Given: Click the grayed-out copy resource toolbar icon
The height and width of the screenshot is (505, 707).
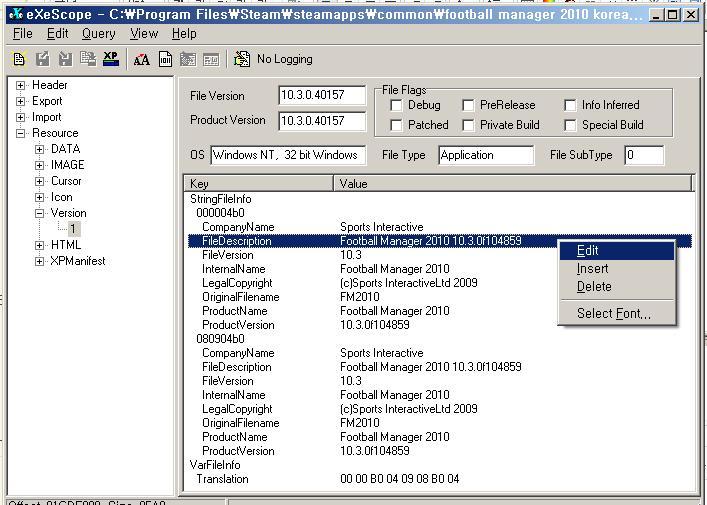Looking at the screenshot, I should (x=88, y=59).
